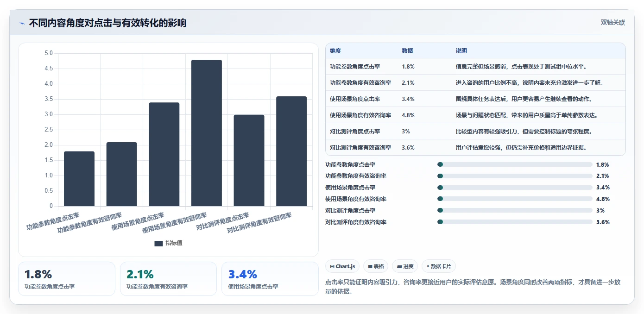Click the 双轴关联 label in header

(613, 23)
